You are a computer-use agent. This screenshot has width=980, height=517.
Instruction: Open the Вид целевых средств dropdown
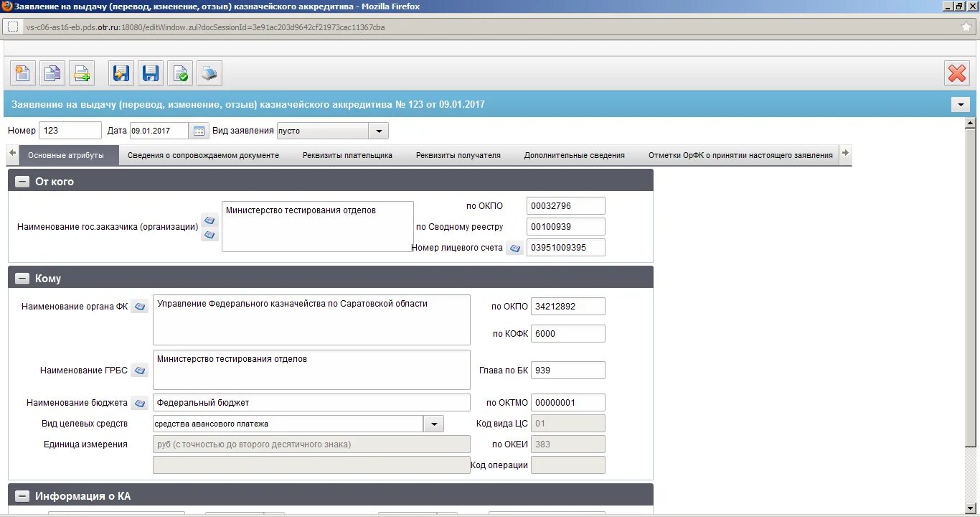click(433, 424)
